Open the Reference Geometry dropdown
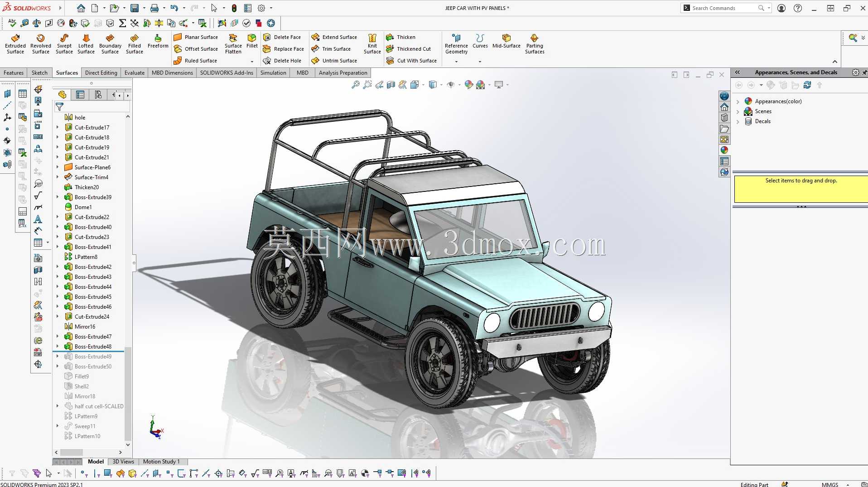868x487 pixels. [456, 62]
